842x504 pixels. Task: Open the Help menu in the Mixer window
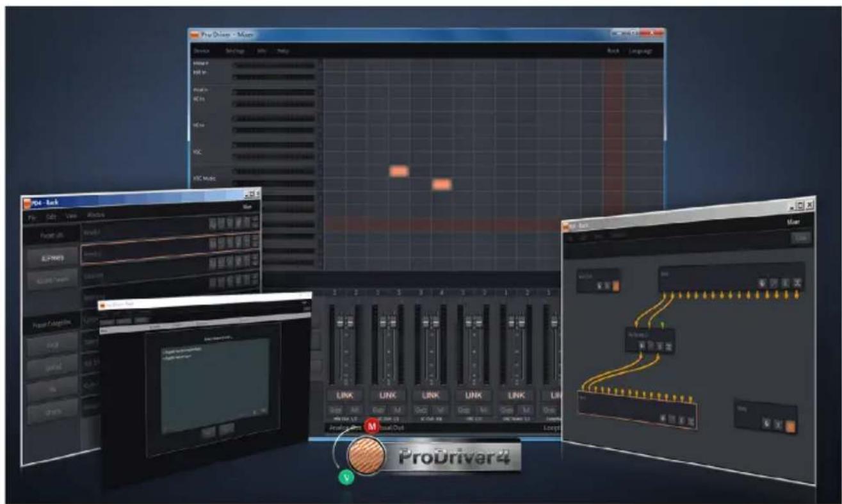click(x=283, y=51)
